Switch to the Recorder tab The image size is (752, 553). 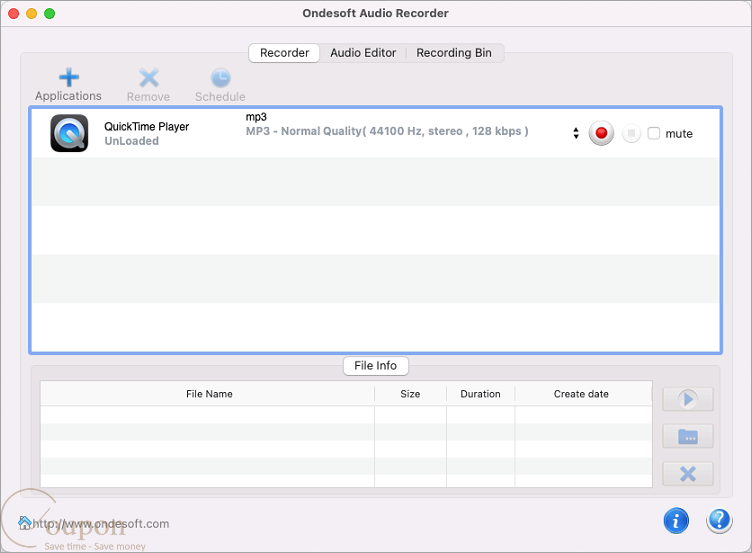pos(284,53)
